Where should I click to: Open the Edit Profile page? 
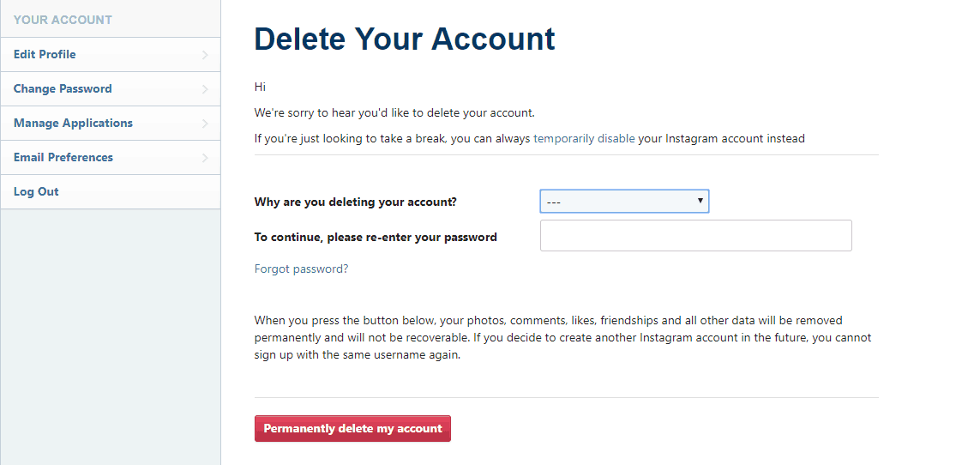click(x=45, y=54)
